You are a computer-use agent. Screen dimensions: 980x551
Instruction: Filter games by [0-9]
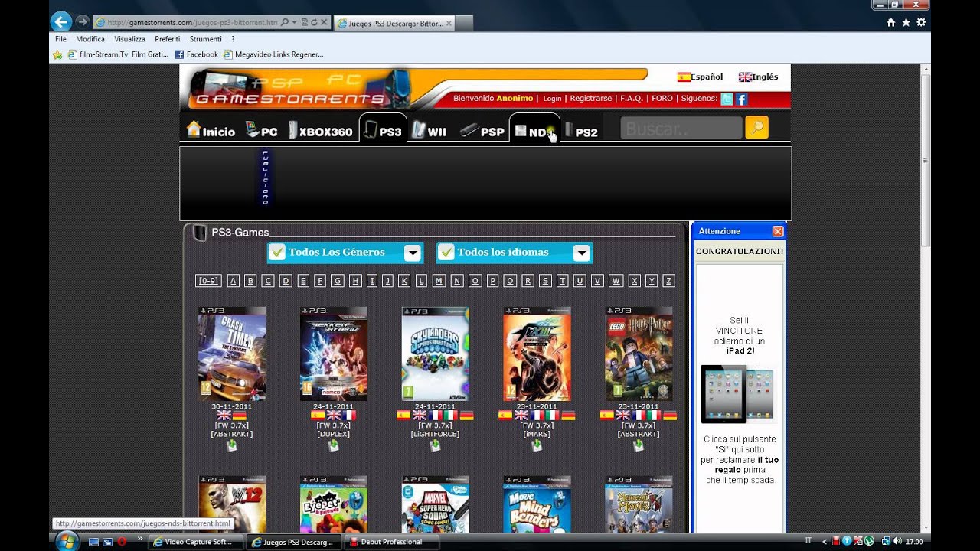[x=208, y=281]
